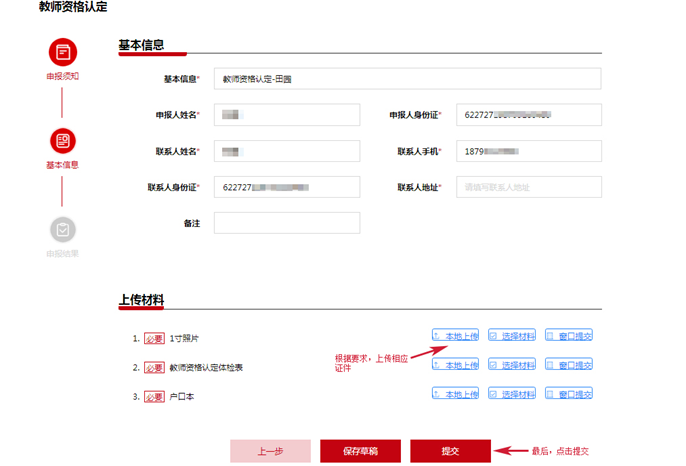Viewport: 686px width, 466px height.
Task: Click 本地上传 for 1寸照片
Action: [455, 336]
